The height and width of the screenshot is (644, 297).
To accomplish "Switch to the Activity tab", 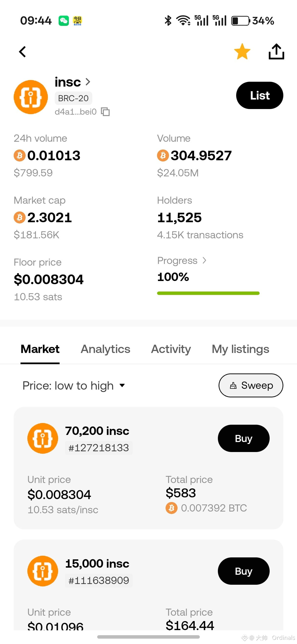I will tap(171, 349).
